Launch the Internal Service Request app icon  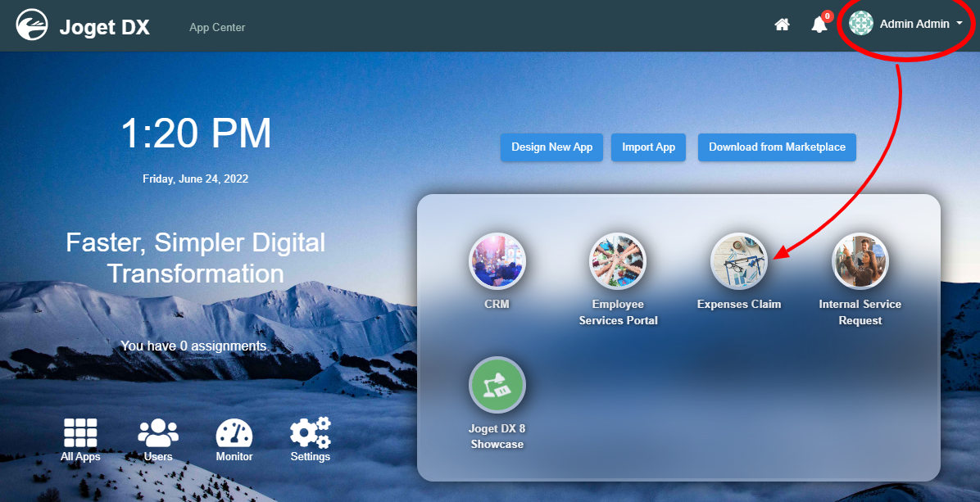point(860,261)
